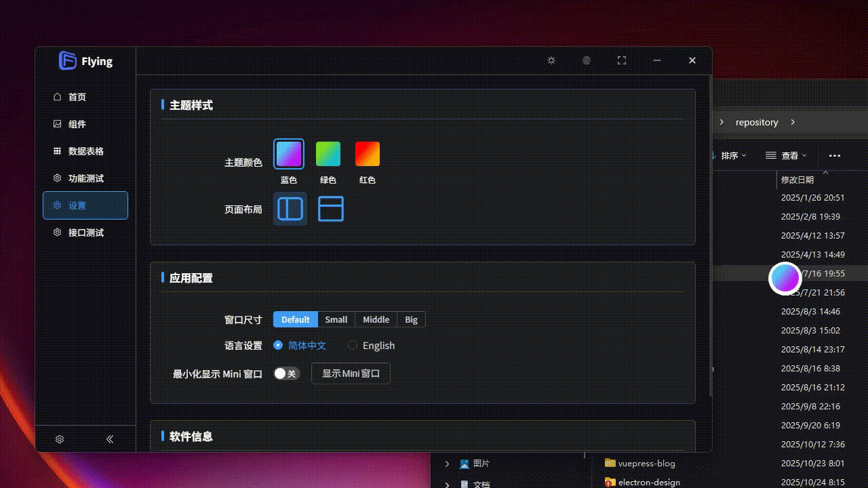Click vuepress-blog folder icon in Explorer
Viewport: 868px width, 488px height.
click(x=610, y=463)
